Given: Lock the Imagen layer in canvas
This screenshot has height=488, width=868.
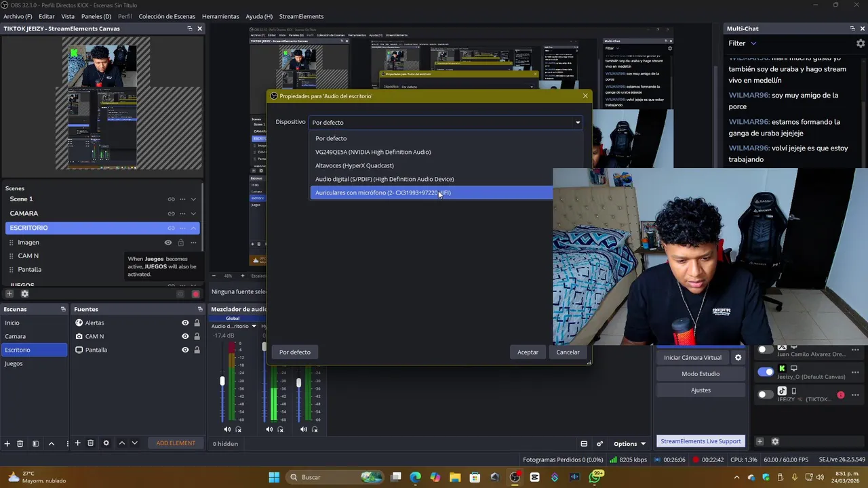Looking at the screenshot, I should pos(180,243).
